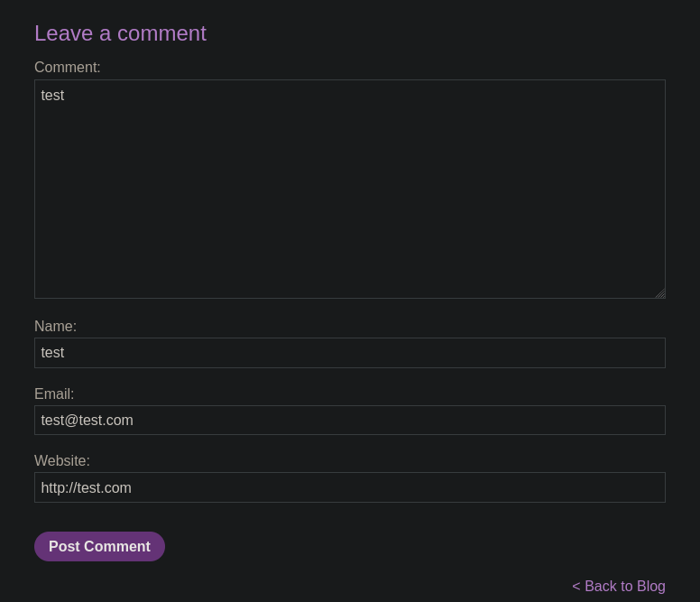Click inside the Name input field

pos(350,353)
